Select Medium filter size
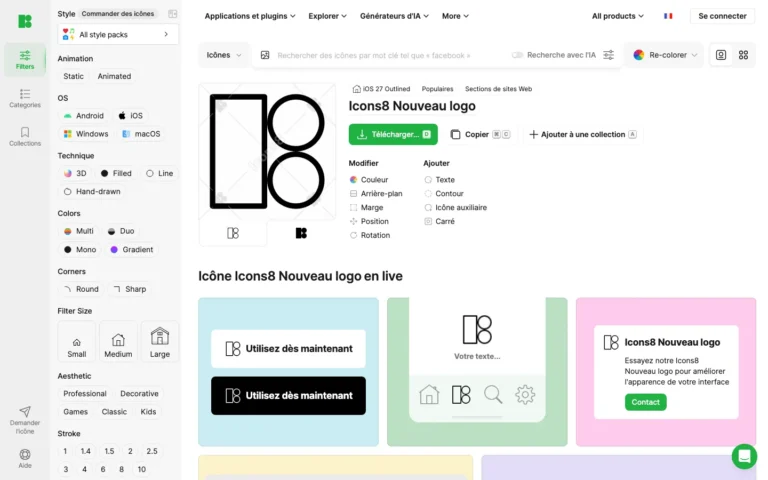 pos(118,342)
